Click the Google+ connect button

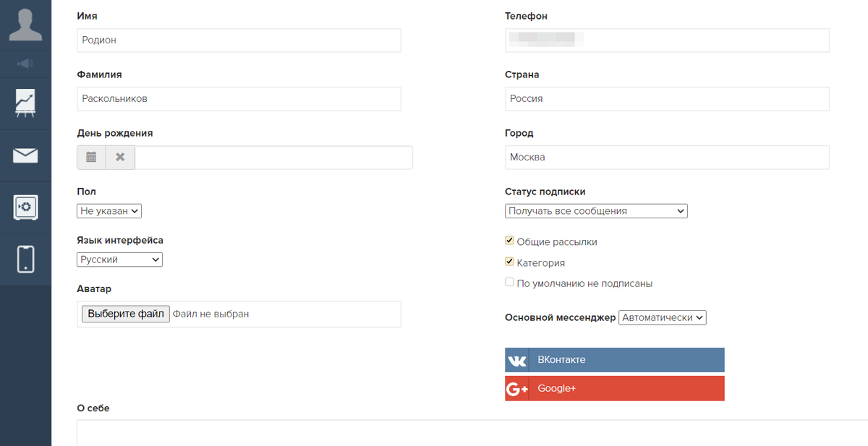(615, 389)
